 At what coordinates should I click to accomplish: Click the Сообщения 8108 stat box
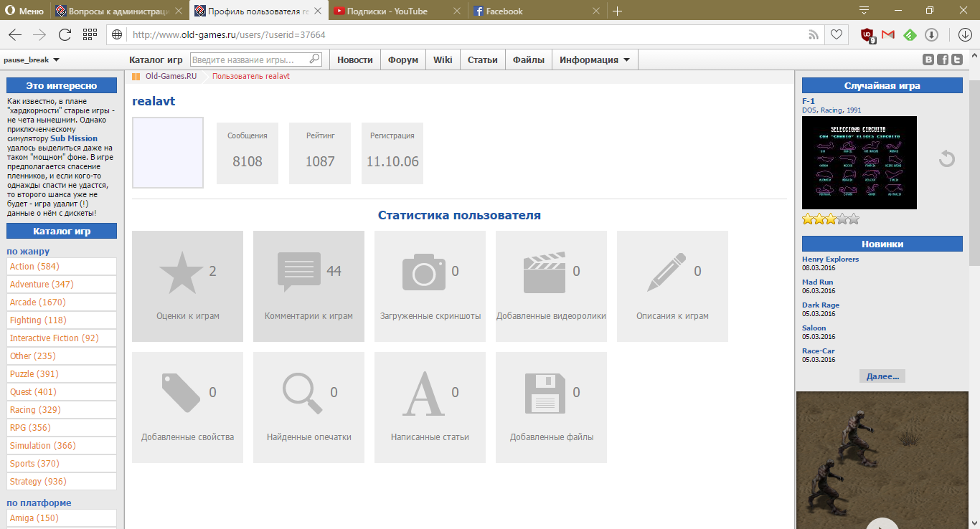(x=248, y=153)
